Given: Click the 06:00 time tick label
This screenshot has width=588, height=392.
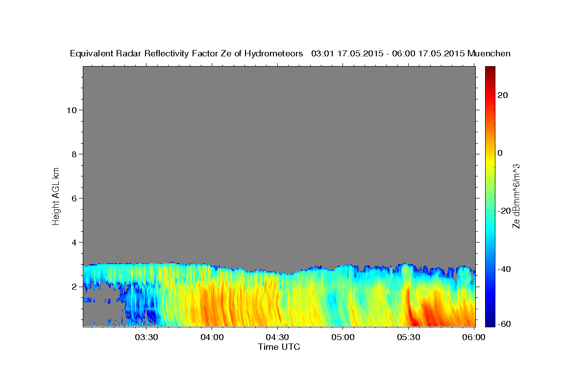Looking at the screenshot, I should pos(473,337).
